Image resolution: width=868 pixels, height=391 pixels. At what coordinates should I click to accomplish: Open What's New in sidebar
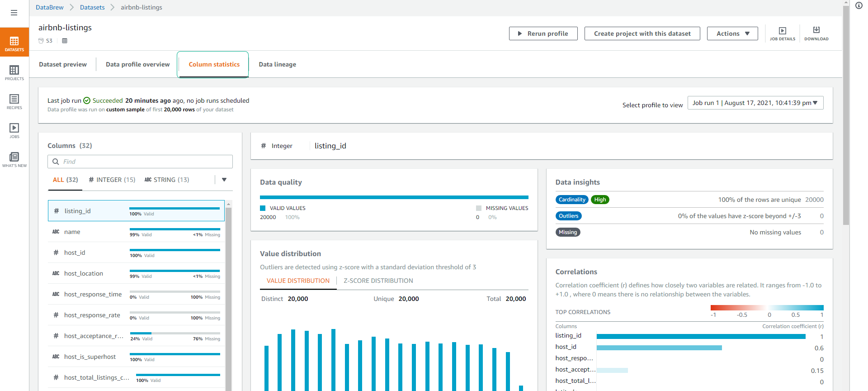click(x=14, y=159)
